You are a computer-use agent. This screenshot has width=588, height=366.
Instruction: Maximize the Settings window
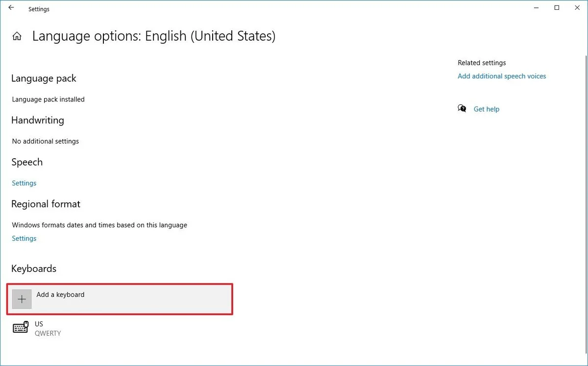coord(557,8)
